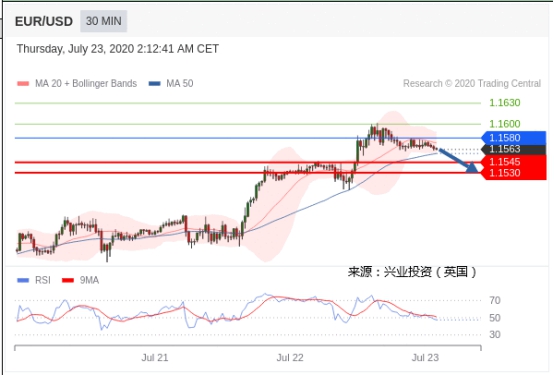Click the red 1.1545 support price tag
The height and width of the screenshot is (376, 554).
tap(514, 161)
